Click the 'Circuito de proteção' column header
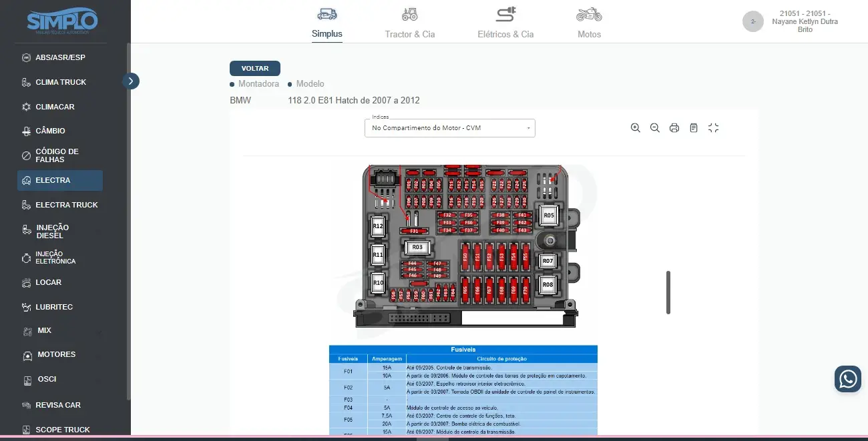The width and height of the screenshot is (868, 441). (x=501, y=359)
